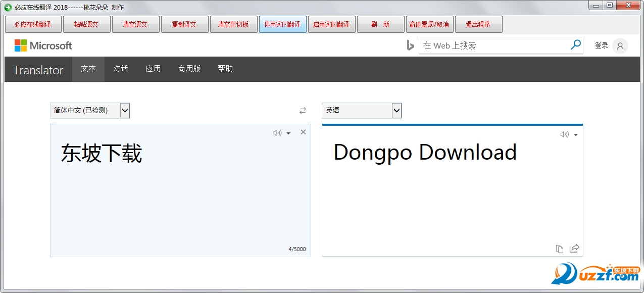The width and height of the screenshot is (644, 293).
Task: Swap source and target languages
Action: point(303,111)
